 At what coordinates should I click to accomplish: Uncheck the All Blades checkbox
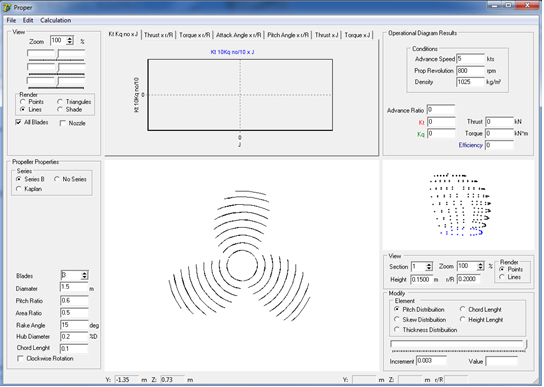(18, 122)
